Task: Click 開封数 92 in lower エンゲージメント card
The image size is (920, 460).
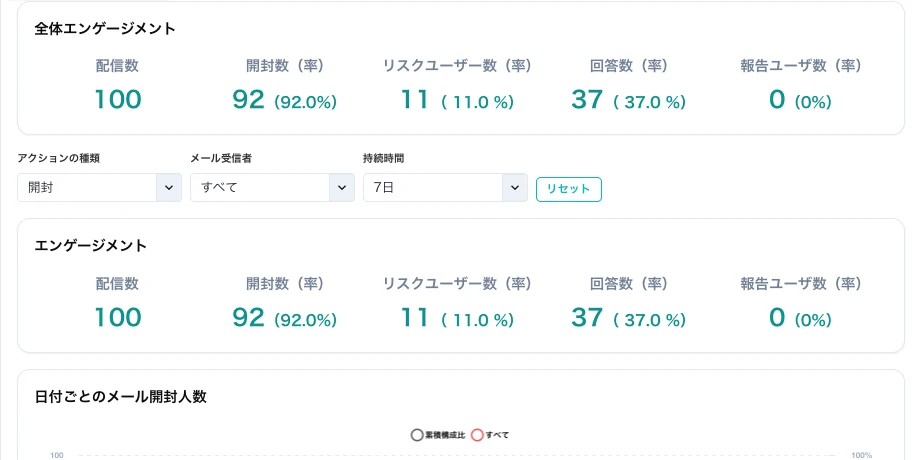Action: point(249,317)
